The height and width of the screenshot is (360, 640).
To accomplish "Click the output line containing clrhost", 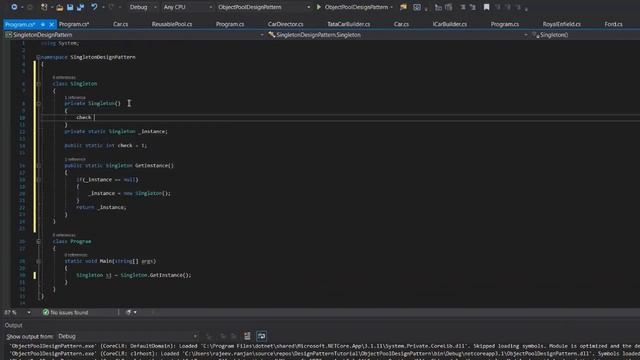I will (x=325, y=353).
